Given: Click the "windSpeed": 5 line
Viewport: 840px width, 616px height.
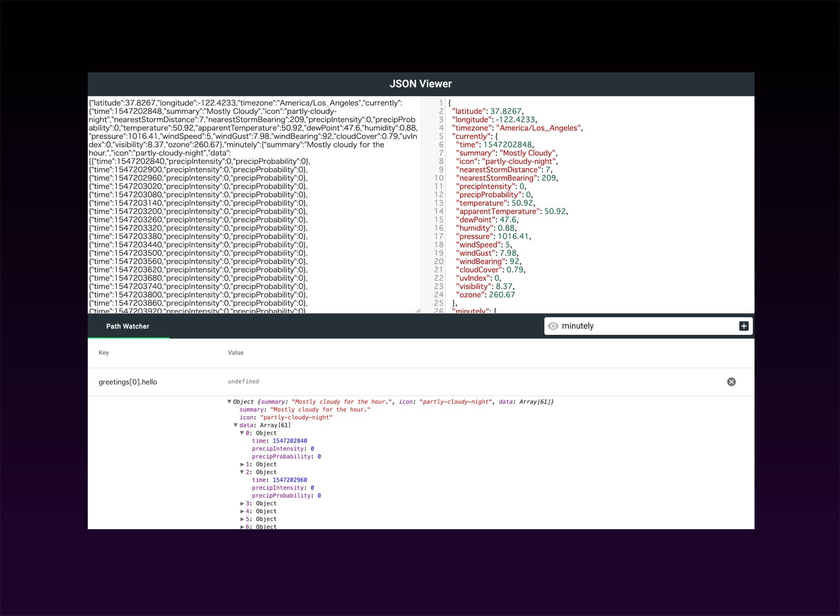Looking at the screenshot, I should click(484, 245).
